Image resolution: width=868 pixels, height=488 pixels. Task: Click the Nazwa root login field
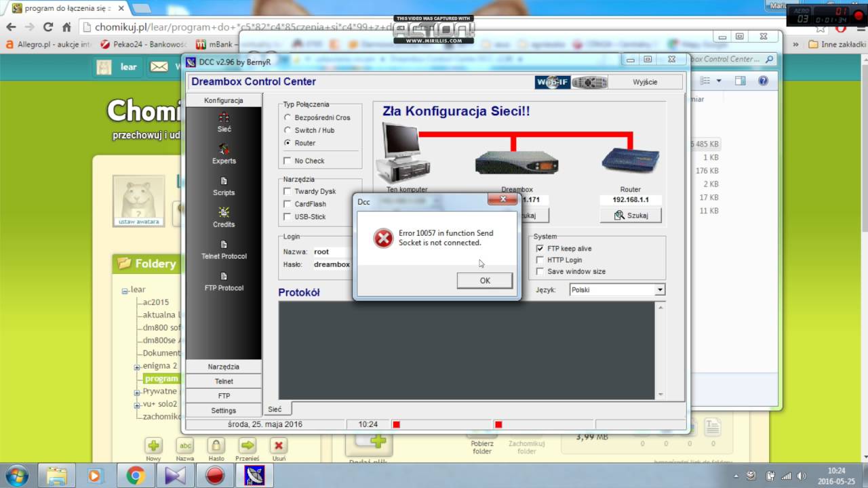pyautogui.click(x=331, y=251)
